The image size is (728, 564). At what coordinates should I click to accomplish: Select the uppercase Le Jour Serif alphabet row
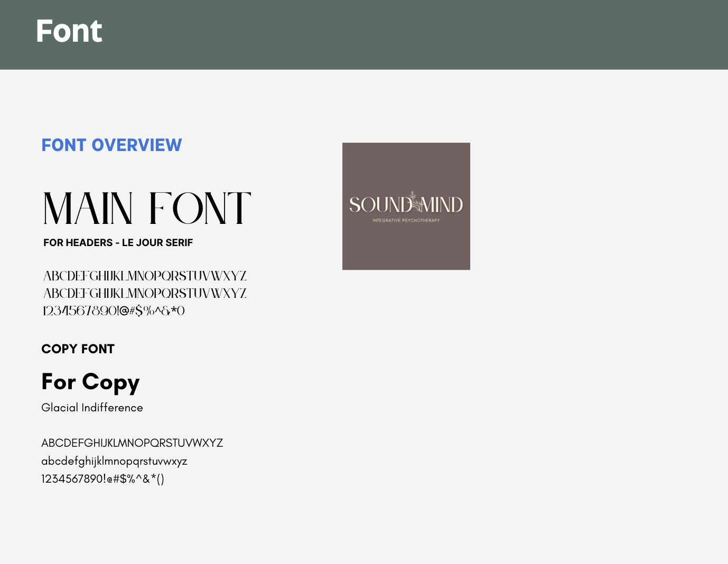point(144,275)
